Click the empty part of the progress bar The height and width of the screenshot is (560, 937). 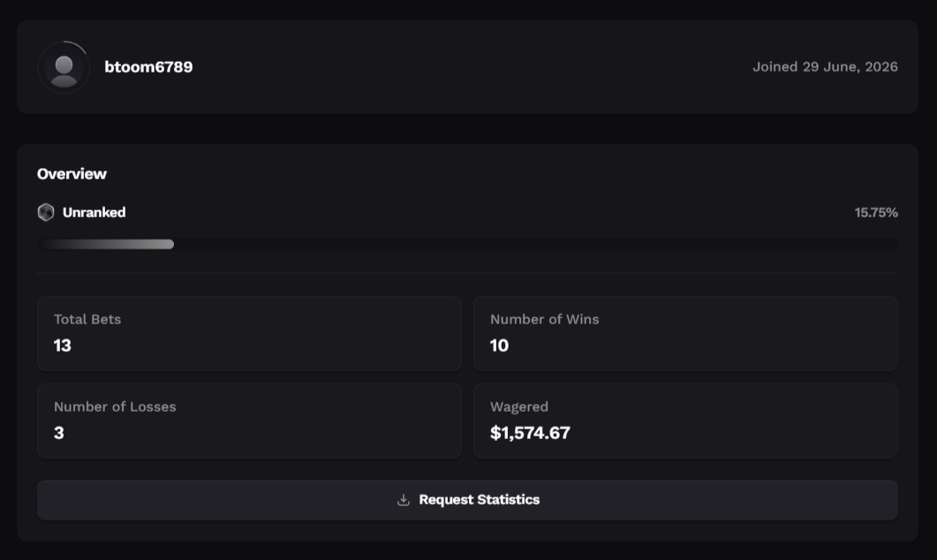(x=536, y=244)
